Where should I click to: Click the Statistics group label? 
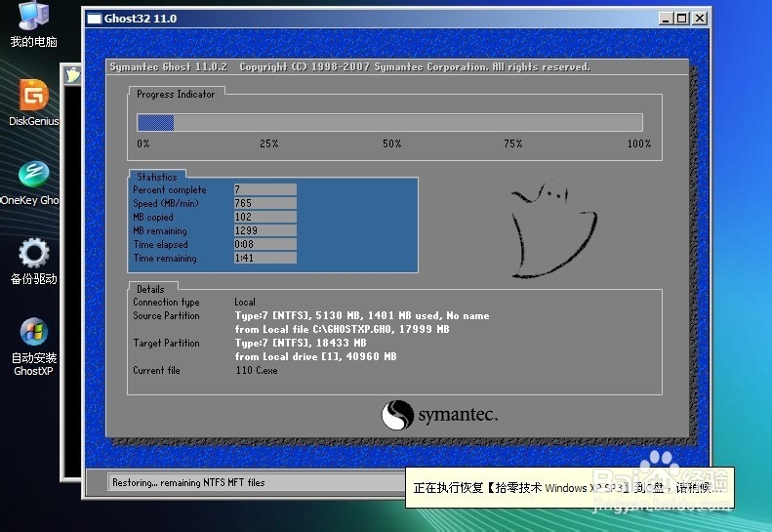pos(157,177)
